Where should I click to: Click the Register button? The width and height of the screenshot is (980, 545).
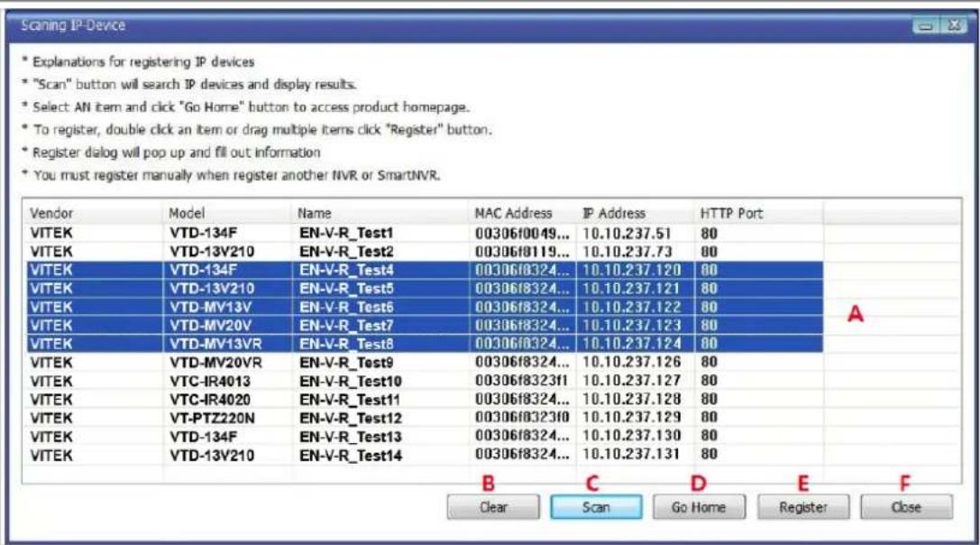[x=803, y=507]
